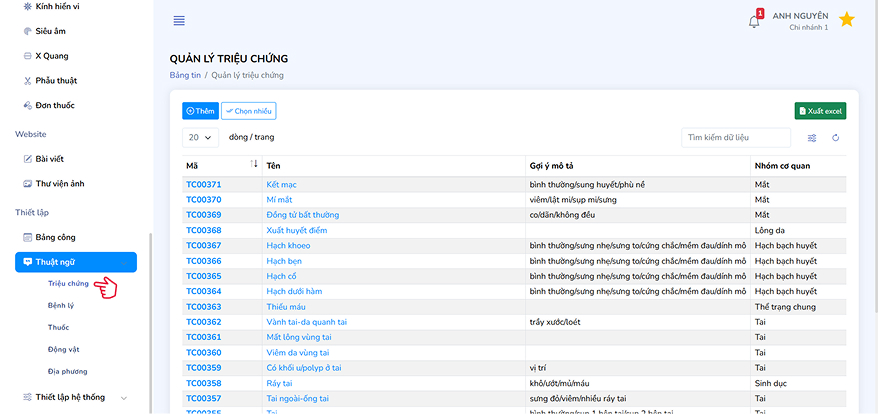Sort by the Mã column

(254, 164)
